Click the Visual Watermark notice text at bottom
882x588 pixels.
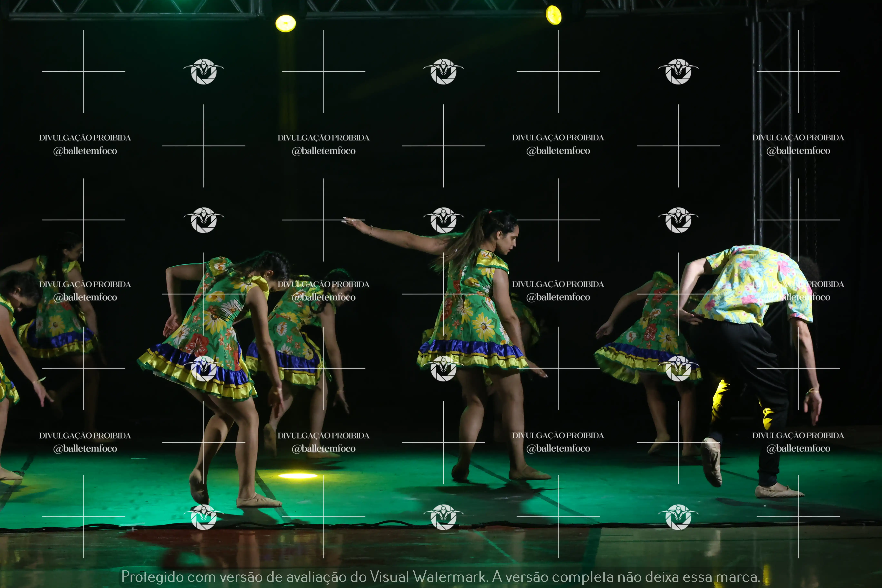pyautogui.click(x=441, y=577)
